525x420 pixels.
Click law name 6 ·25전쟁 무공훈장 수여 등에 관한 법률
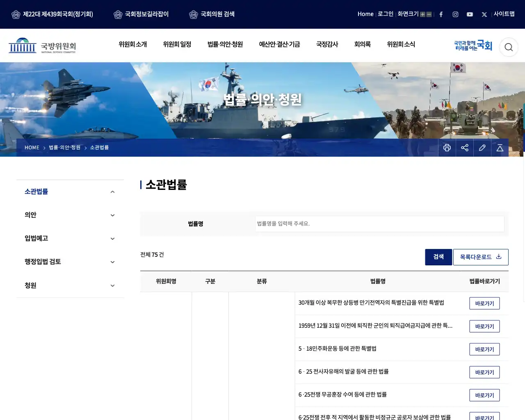[x=342, y=395]
